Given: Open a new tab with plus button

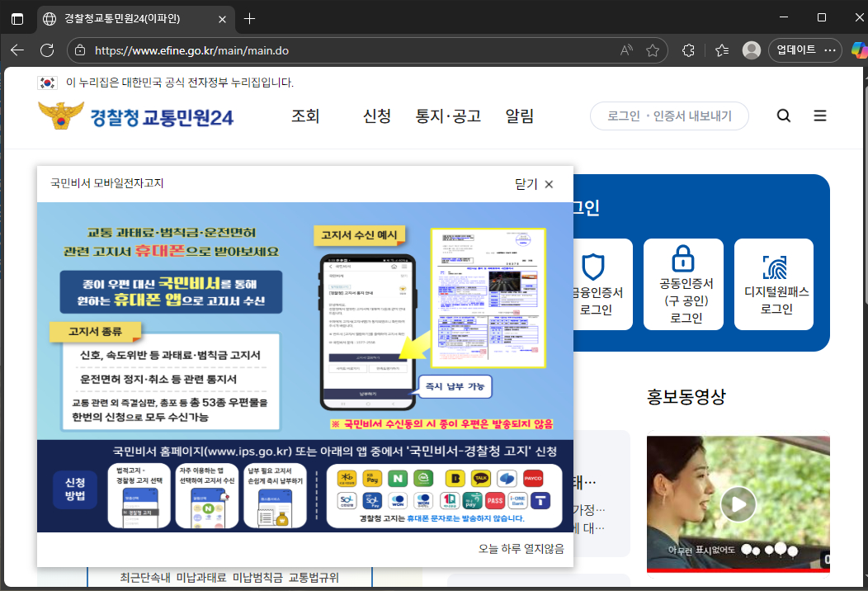Looking at the screenshot, I should [x=250, y=19].
